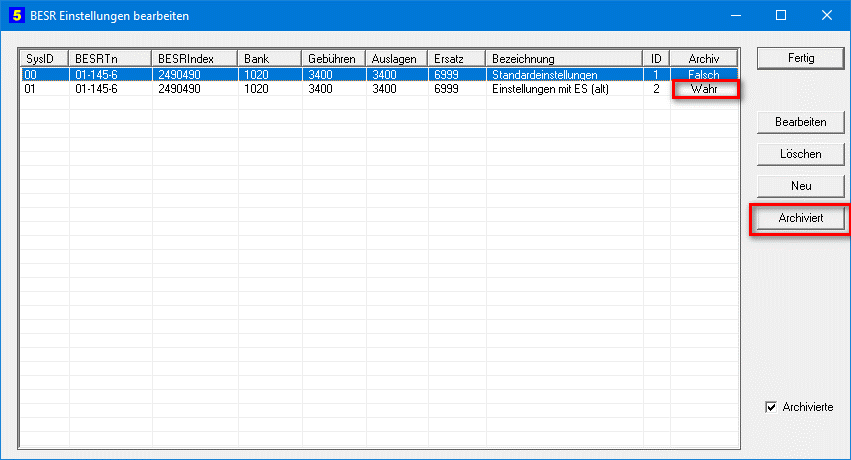
Task: Sort by the SysID column header
Action: (45, 59)
